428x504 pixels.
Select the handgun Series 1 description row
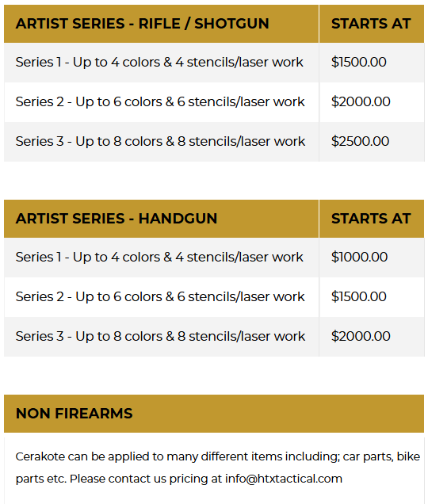[x=159, y=257]
